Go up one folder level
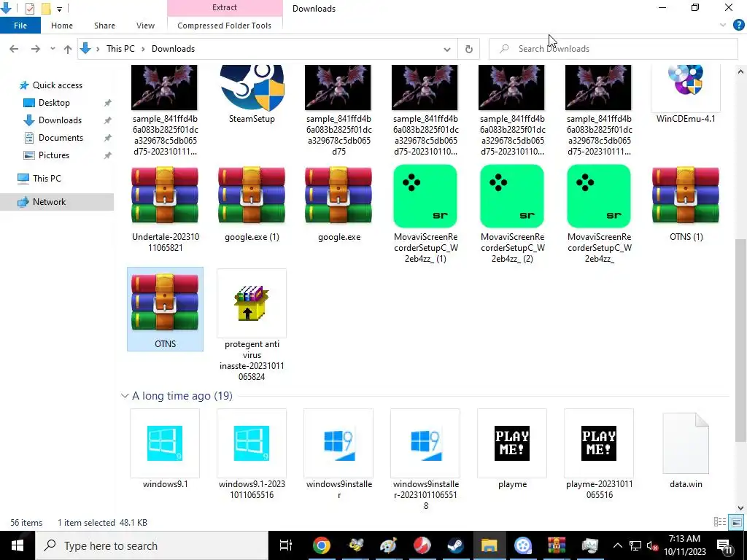Screen dimensions: 747x560 pyautogui.click(x=68, y=49)
